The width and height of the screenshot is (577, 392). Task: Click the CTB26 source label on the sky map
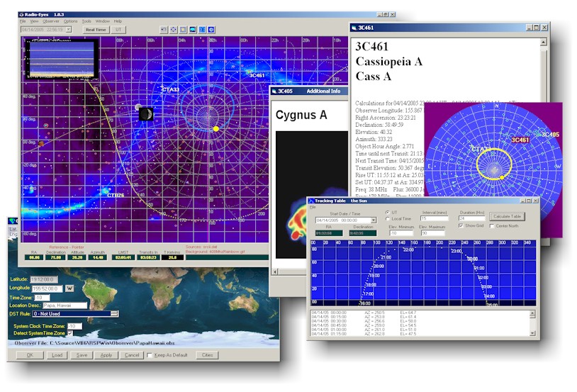[116, 195]
